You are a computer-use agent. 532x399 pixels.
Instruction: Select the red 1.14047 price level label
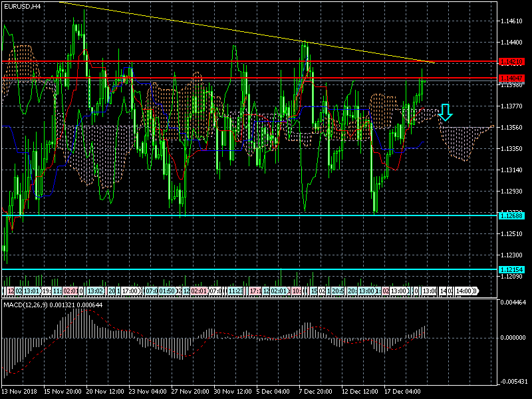pos(511,78)
